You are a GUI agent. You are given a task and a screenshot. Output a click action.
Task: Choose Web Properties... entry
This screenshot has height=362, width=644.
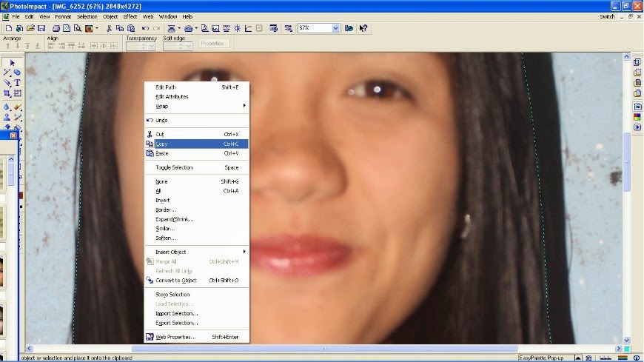197,337
